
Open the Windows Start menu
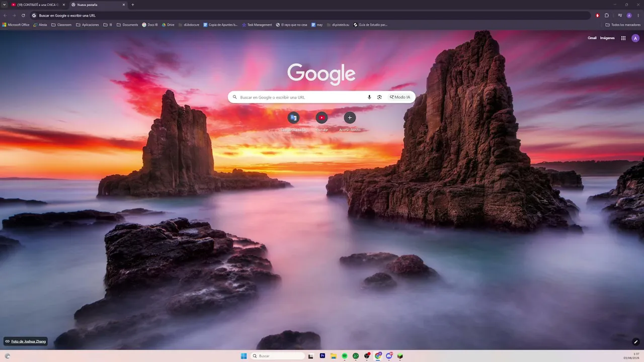pyautogui.click(x=244, y=356)
